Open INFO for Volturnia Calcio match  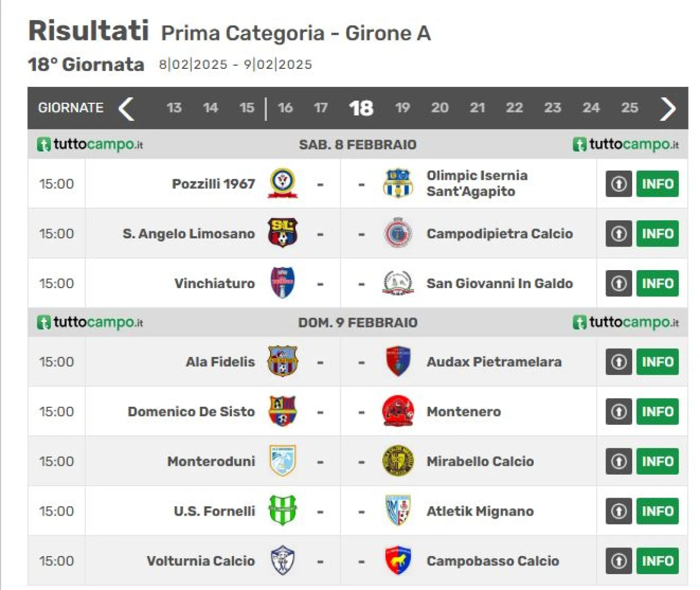coord(657,560)
